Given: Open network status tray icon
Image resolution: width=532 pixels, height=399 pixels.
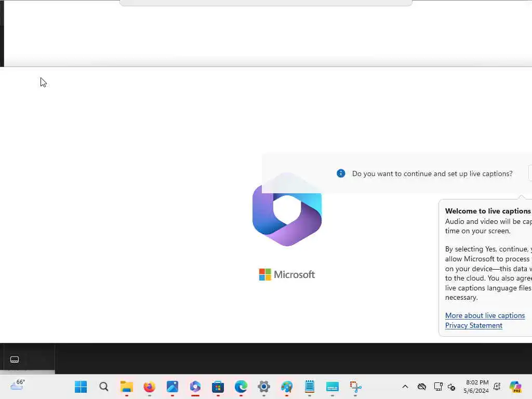Looking at the screenshot, I should point(438,387).
